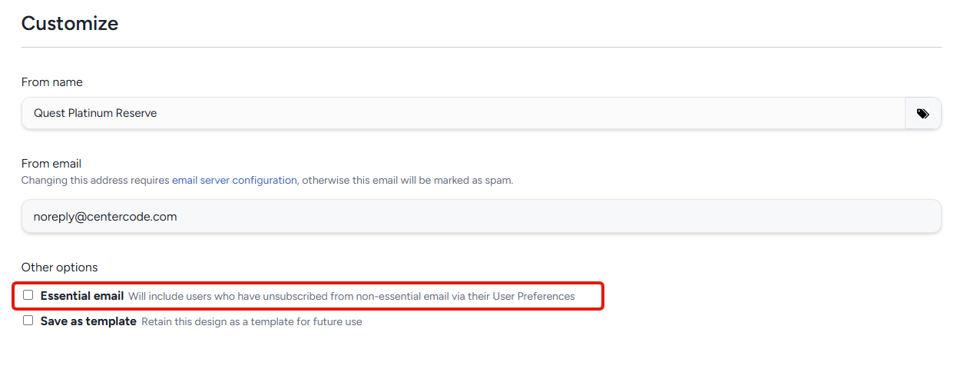Enable the Essential email checkbox
The height and width of the screenshot is (369, 980).
(x=28, y=295)
